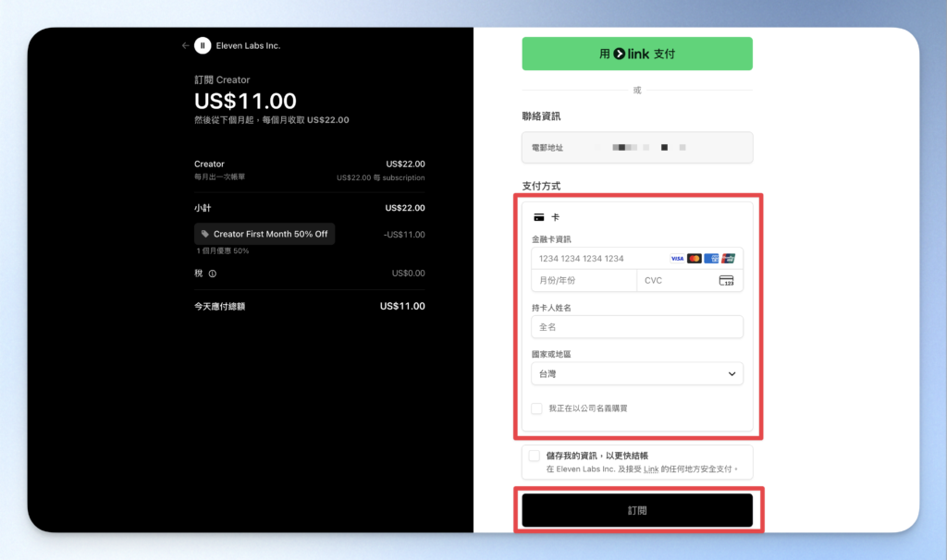Click the coupon tag icon
Viewport: 947px width, 560px height.
tap(205, 234)
